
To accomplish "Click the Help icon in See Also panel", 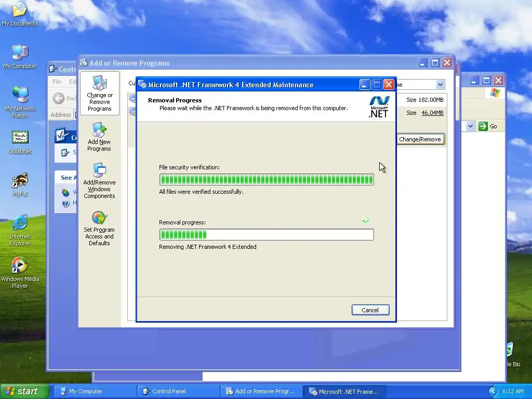I will tap(66, 203).
